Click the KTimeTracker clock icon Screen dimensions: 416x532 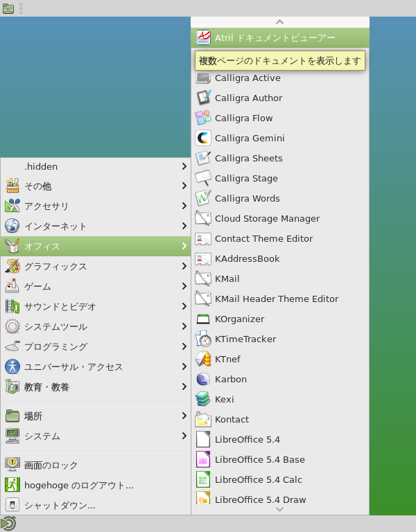click(x=203, y=339)
